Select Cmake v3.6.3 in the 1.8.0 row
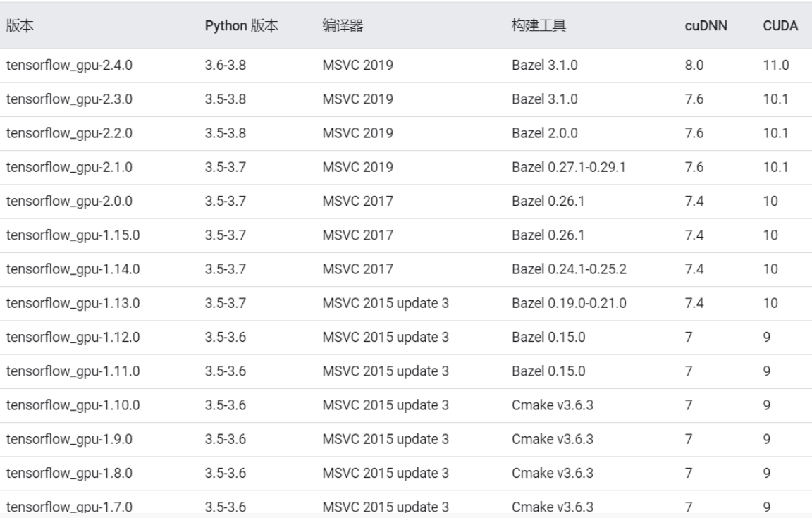Screen dimensions: 812x518 pos(553,474)
